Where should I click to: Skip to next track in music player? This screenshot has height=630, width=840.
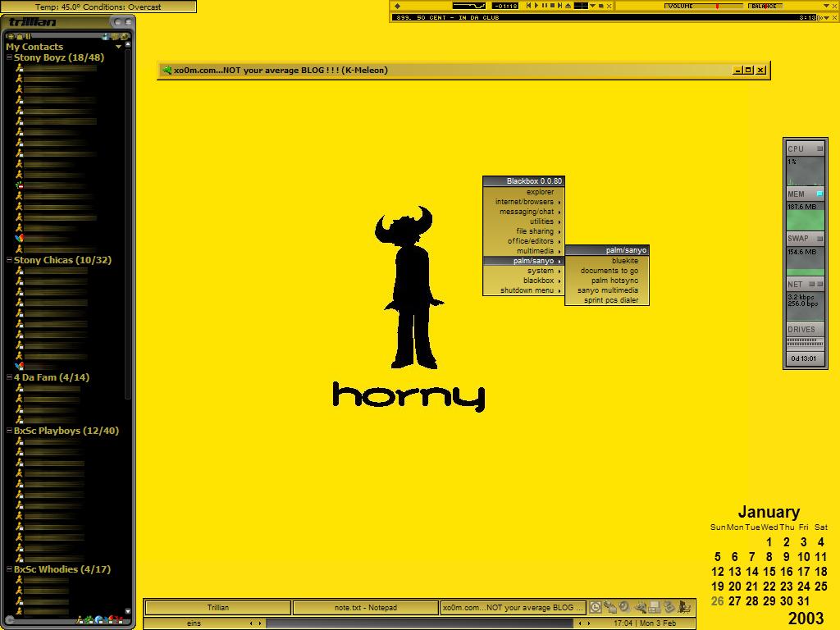click(x=559, y=6)
